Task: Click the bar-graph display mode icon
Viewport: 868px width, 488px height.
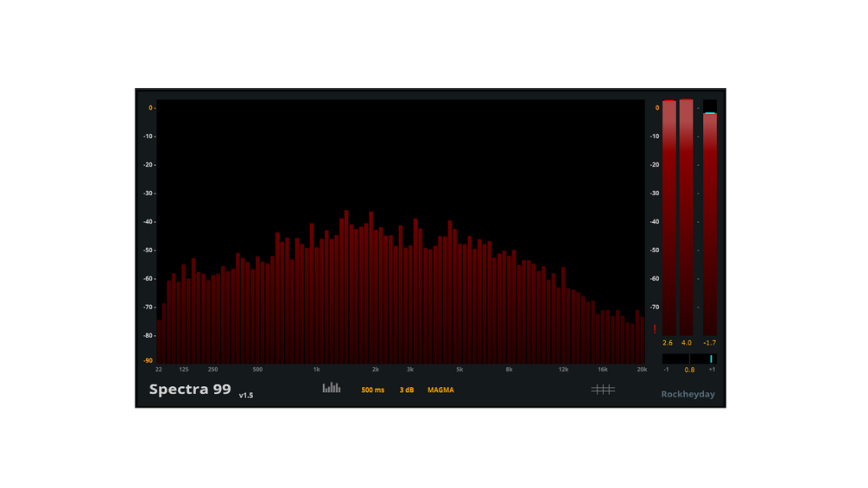Action: pyautogui.click(x=332, y=388)
